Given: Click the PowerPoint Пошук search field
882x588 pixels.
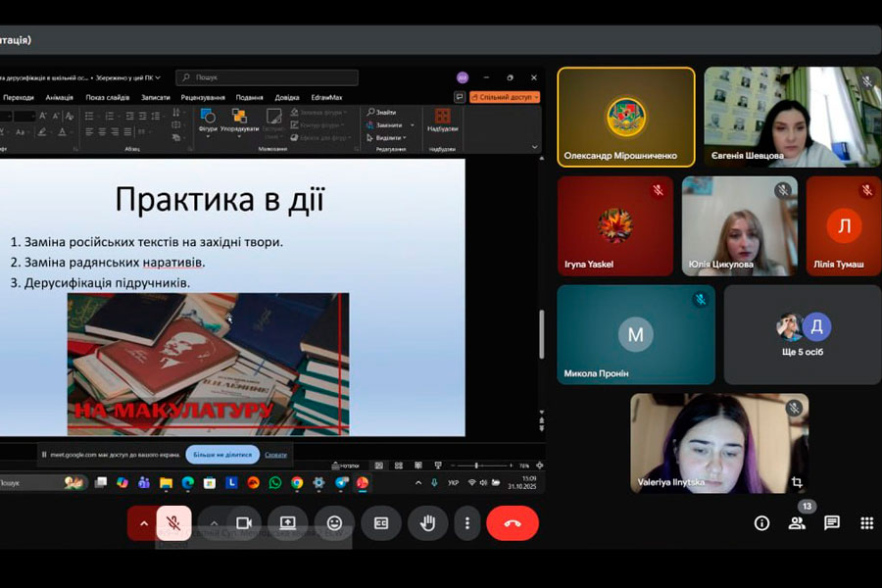Looking at the screenshot, I should [267, 77].
